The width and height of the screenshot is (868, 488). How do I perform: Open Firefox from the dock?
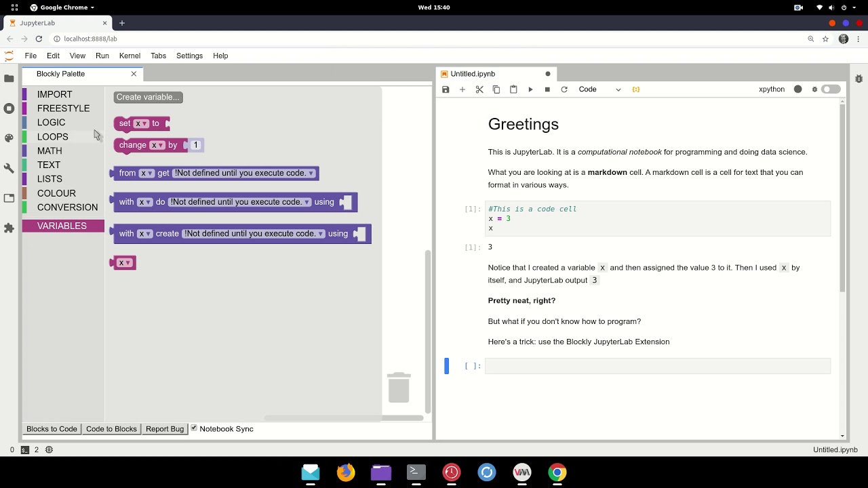click(x=346, y=472)
